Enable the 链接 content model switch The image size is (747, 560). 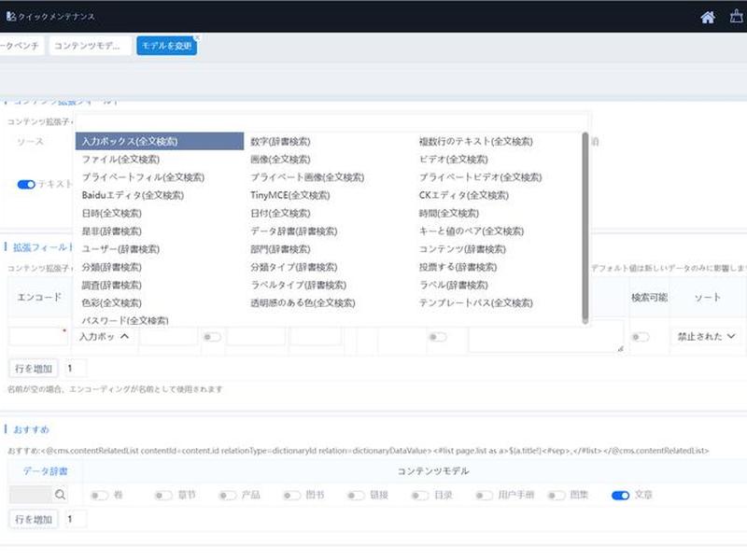(x=356, y=496)
